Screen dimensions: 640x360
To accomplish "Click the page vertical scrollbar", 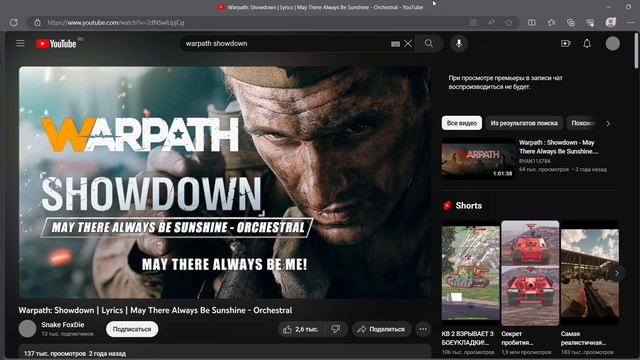I will (x=637, y=51).
